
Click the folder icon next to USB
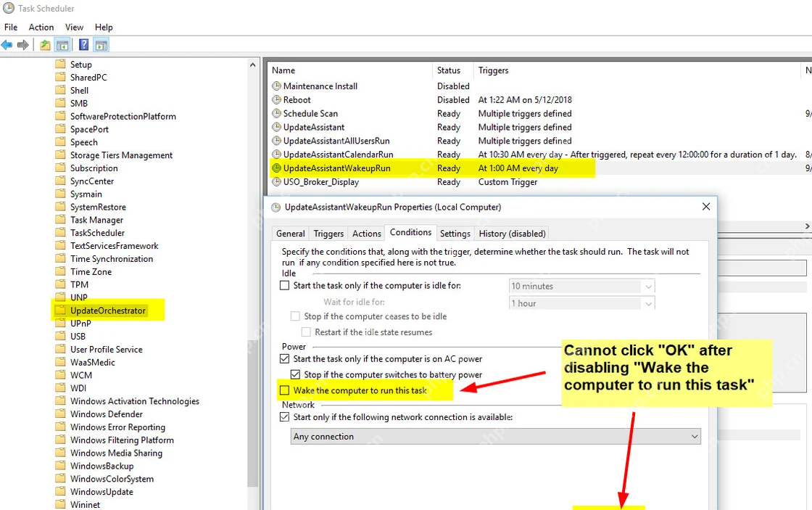tap(61, 336)
